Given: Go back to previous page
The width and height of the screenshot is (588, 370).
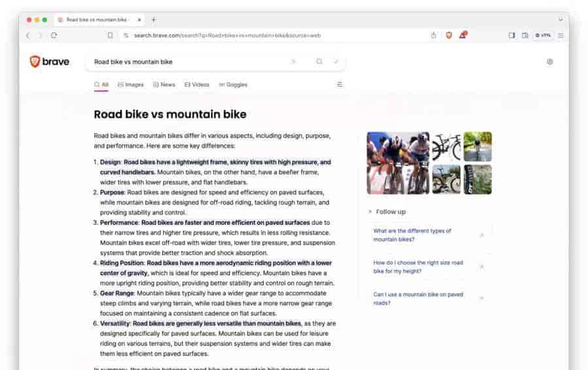Looking at the screenshot, I should 27,35.
